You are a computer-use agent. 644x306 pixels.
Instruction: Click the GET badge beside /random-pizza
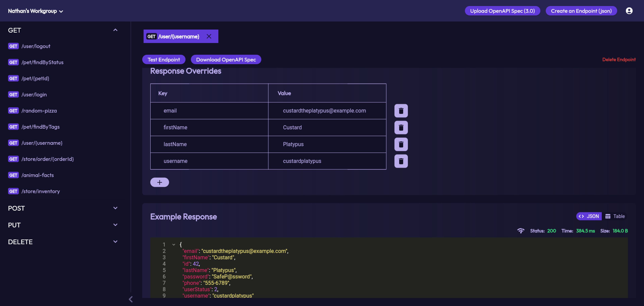point(13,111)
